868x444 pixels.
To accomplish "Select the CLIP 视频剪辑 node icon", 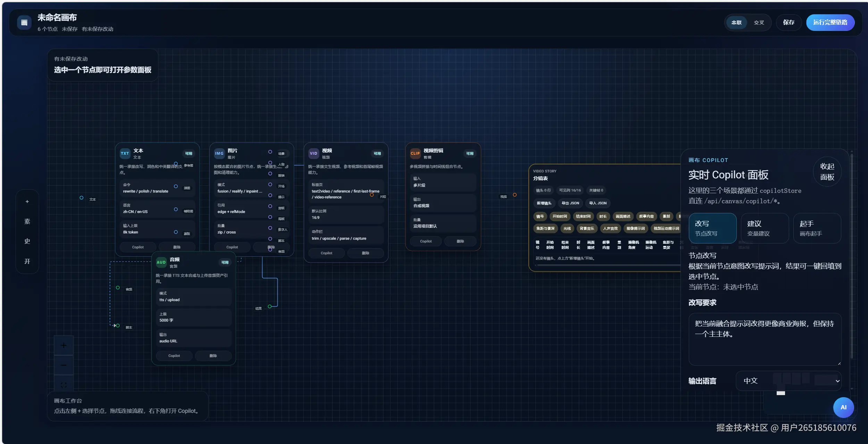I will click(x=415, y=153).
